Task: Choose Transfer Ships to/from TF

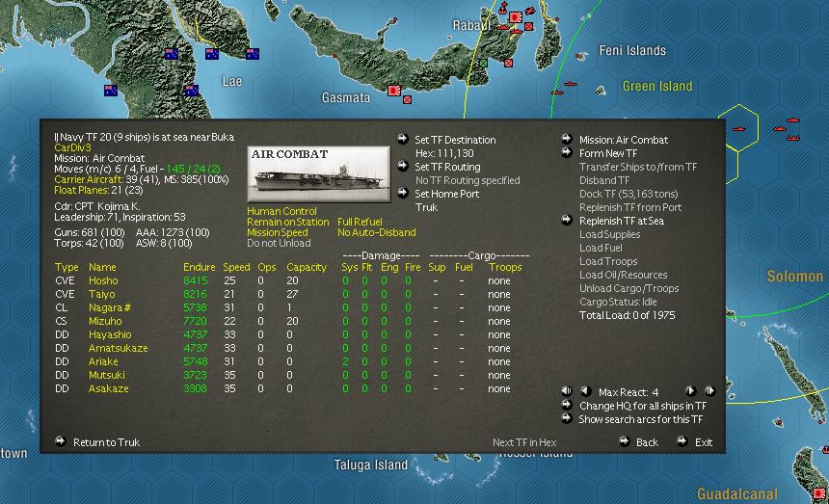Action: (x=638, y=167)
